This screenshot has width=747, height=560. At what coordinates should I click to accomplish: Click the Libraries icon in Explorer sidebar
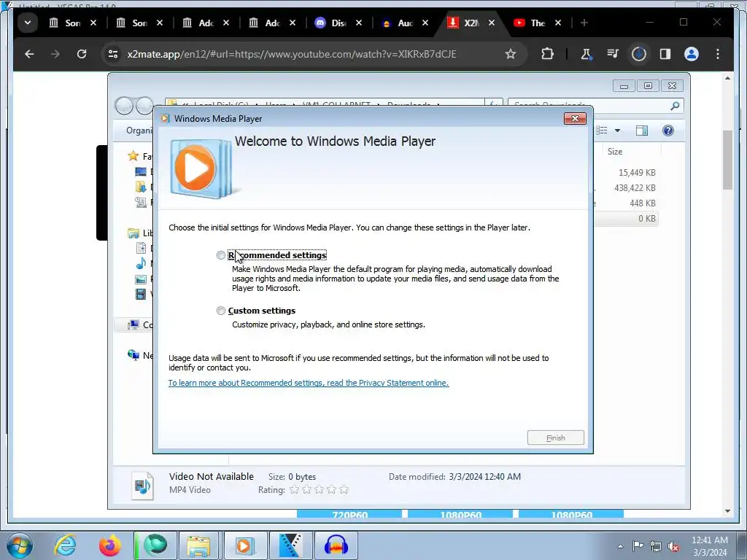(133, 233)
